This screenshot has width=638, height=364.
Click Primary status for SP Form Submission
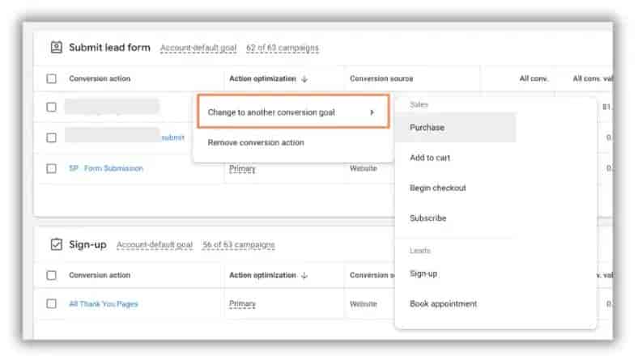click(x=242, y=168)
